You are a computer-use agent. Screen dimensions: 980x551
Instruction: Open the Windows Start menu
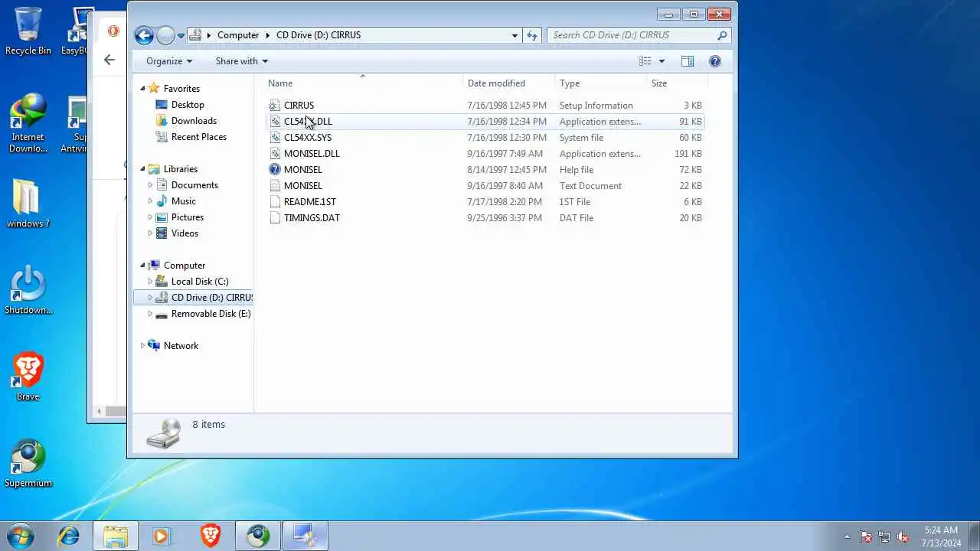pos(21,536)
